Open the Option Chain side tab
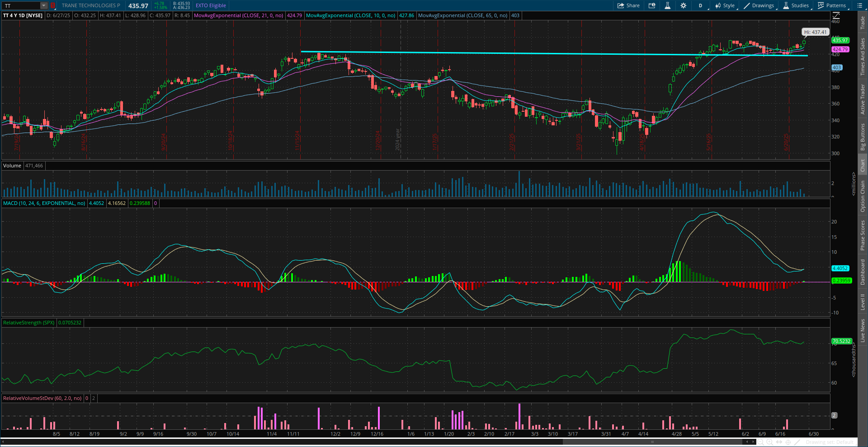 click(x=863, y=196)
